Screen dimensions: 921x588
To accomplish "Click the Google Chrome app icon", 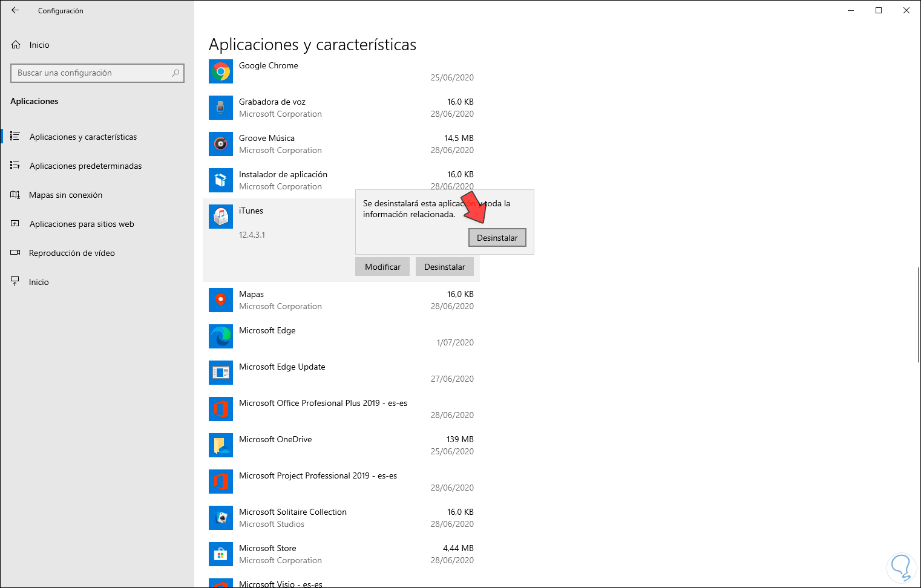I will click(x=221, y=71).
